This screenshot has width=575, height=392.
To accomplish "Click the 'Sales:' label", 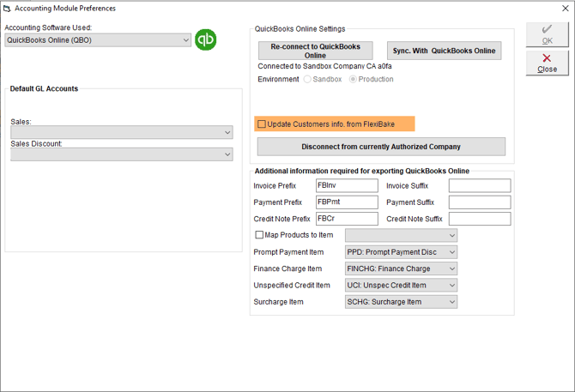I will (x=21, y=122).
